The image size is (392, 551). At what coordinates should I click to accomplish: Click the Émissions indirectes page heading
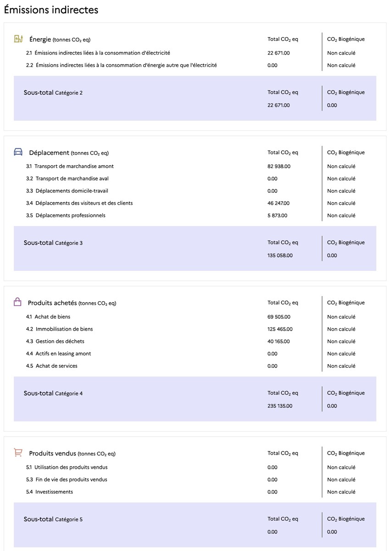[51, 10]
